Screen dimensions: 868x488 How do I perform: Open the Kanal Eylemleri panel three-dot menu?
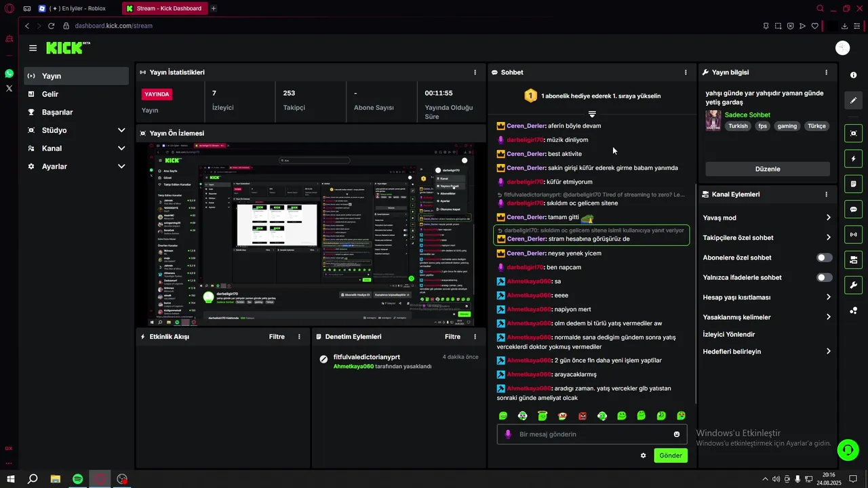[x=826, y=195]
